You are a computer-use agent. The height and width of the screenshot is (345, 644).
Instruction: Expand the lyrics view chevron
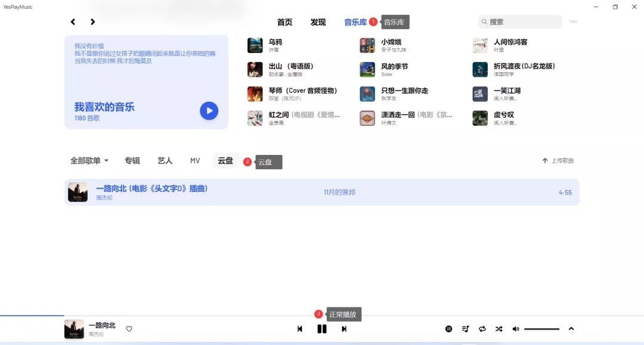coord(571,329)
